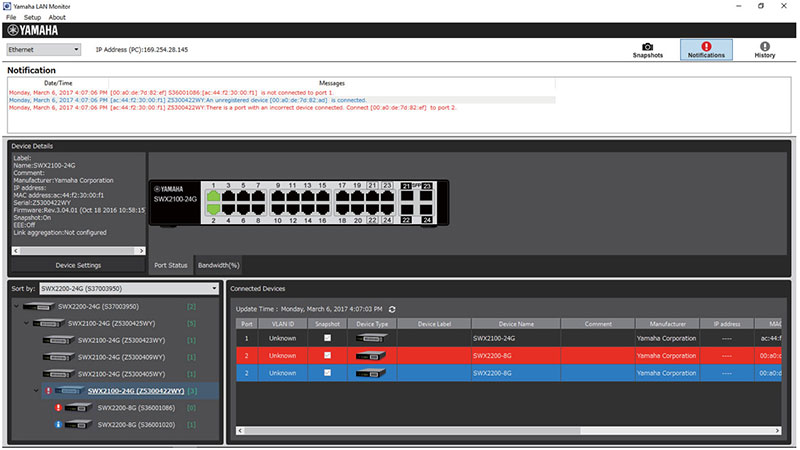Click the device icon for SWX2200-24G (S37003950)
Viewport: 800px width, 450px height.
(38, 307)
